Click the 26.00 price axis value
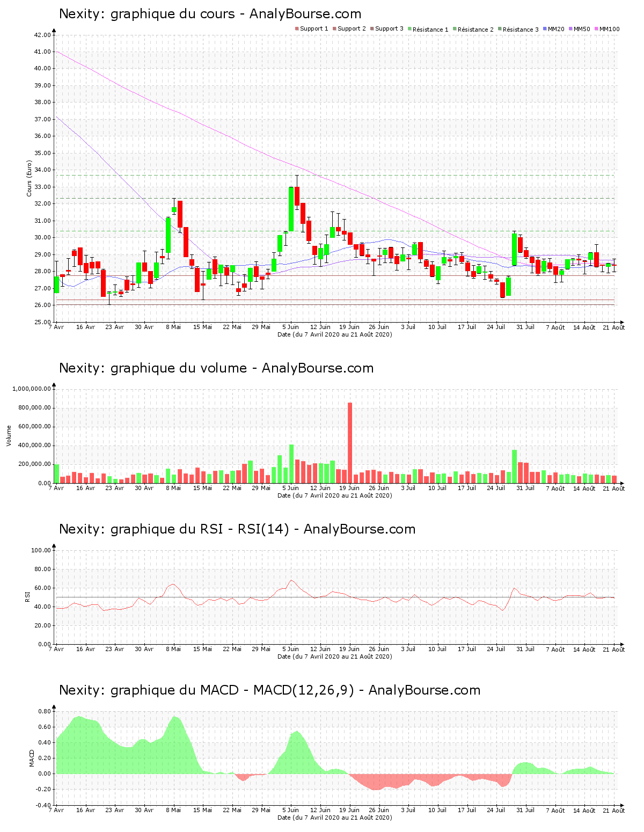644x832 pixels. 42,305
